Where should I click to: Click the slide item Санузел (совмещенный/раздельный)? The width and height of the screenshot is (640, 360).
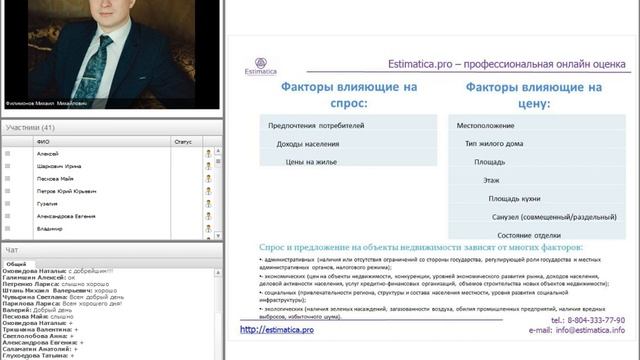coord(554,217)
